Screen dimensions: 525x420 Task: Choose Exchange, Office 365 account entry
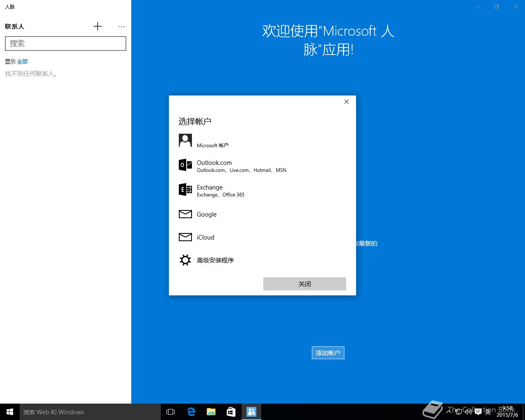point(262,190)
